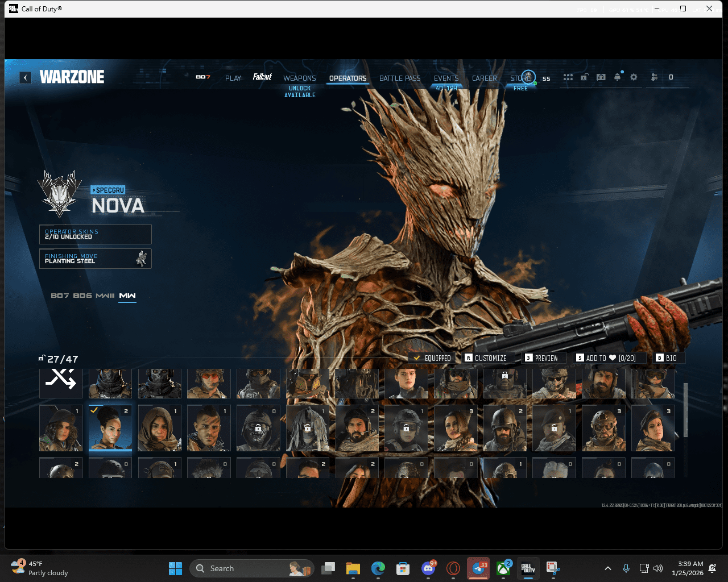Click the back arrow beside the Warzone logo
The height and width of the screenshot is (582, 728).
[26, 78]
